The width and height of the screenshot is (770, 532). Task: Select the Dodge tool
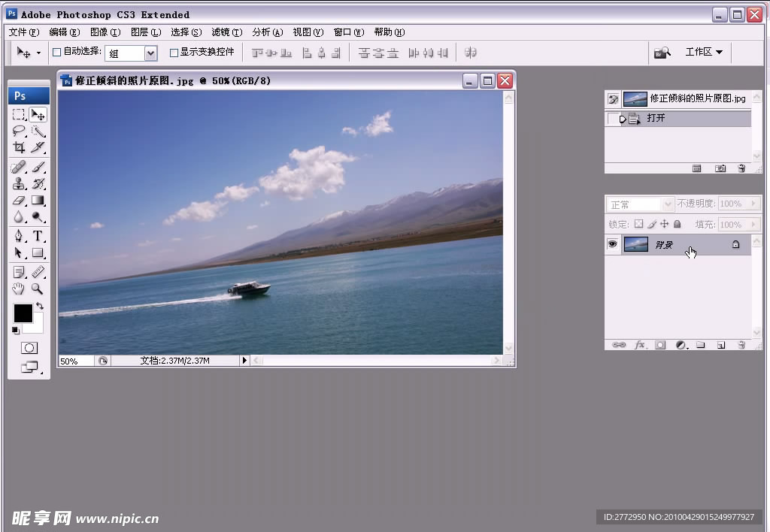pyautogui.click(x=38, y=217)
